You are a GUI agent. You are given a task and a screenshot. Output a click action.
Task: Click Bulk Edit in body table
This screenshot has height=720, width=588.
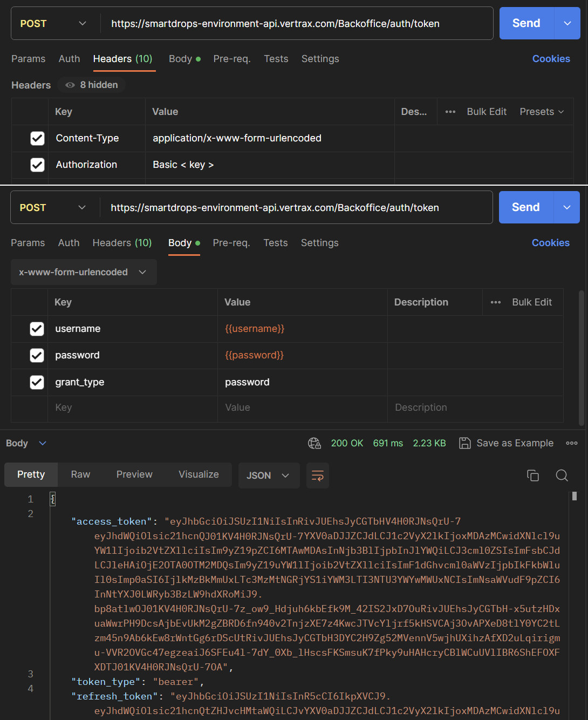point(532,302)
